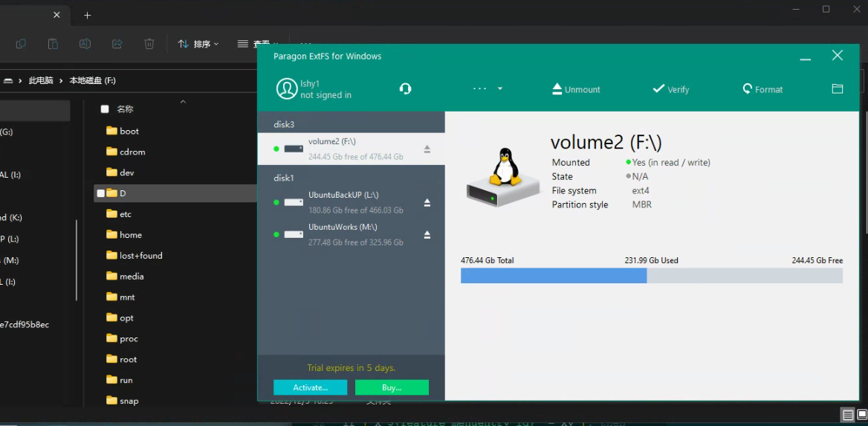Viewport: 868px width, 426px height.
Task: Open the boot folder in Explorer
Action: click(x=123, y=131)
